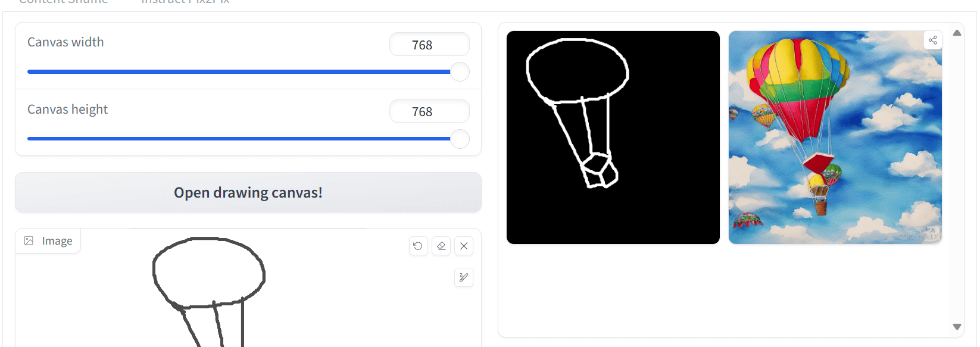This screenshot has width=980, height=347.
Task: Select the eraser icon above the sketch
Action: (x=441, y=246)
